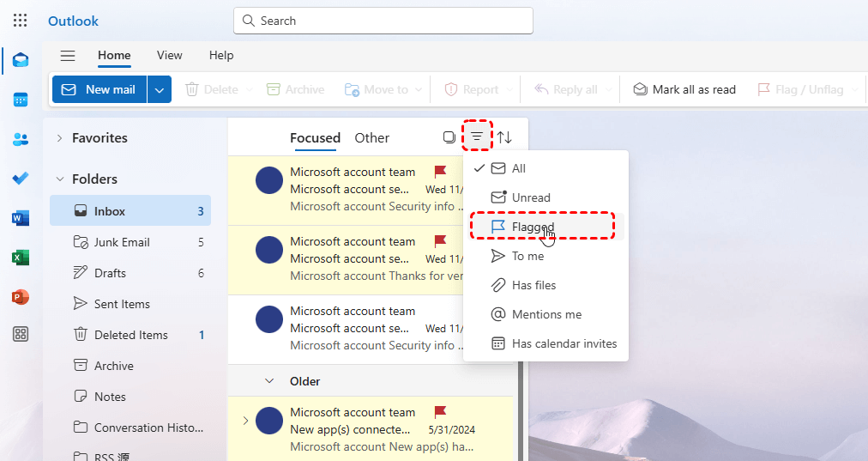Open the message 'Microsoft account Thanks for ver'
Viewport: 868px width, 461px height.
(x=346, y=260)
